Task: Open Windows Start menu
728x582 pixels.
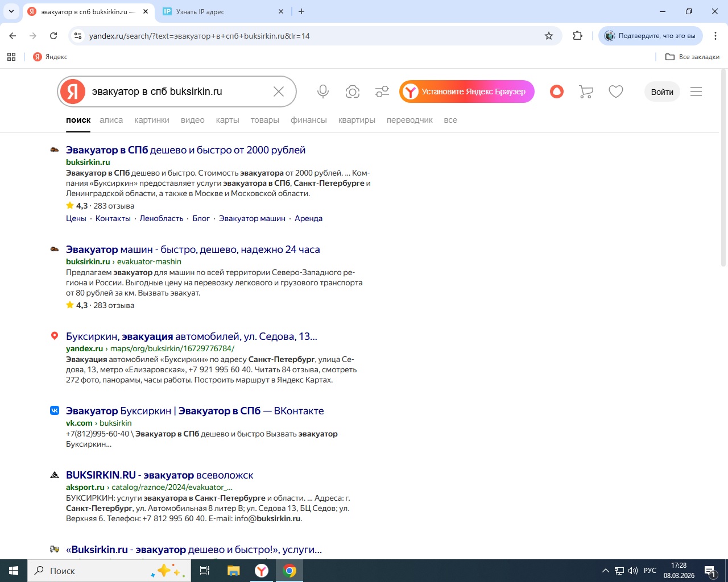Action: (14, 571)
